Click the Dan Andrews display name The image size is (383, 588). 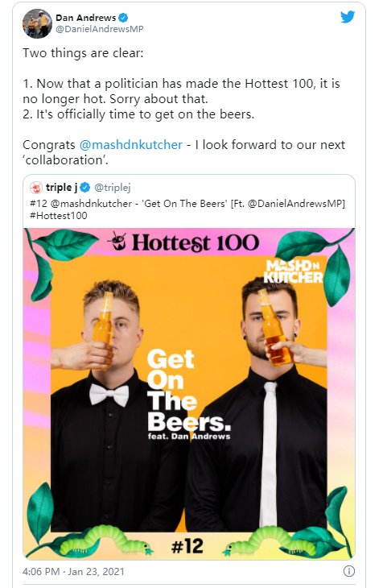point(86,18)
